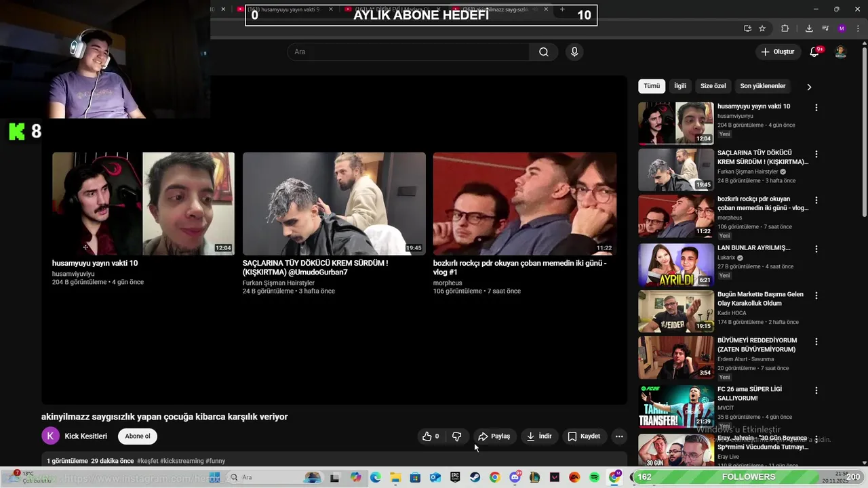Show more filter chips with right arrow
The image size is (868, 488).
[808, 87]
